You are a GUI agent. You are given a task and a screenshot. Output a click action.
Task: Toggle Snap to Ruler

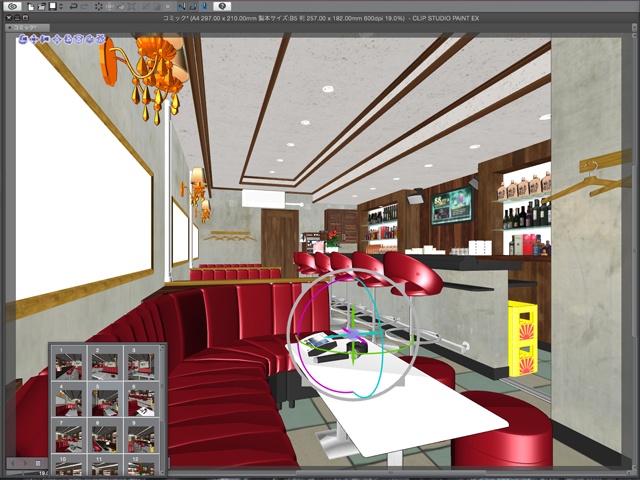(182, 7)
